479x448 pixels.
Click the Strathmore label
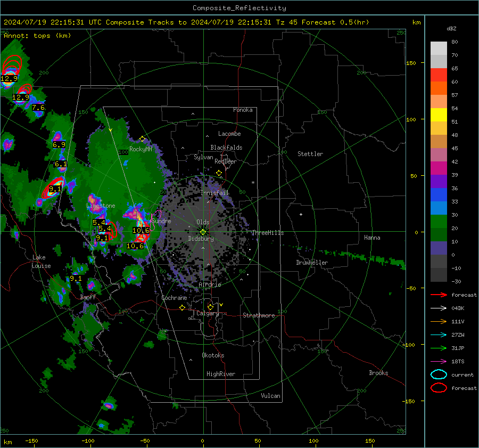[259, 315]
